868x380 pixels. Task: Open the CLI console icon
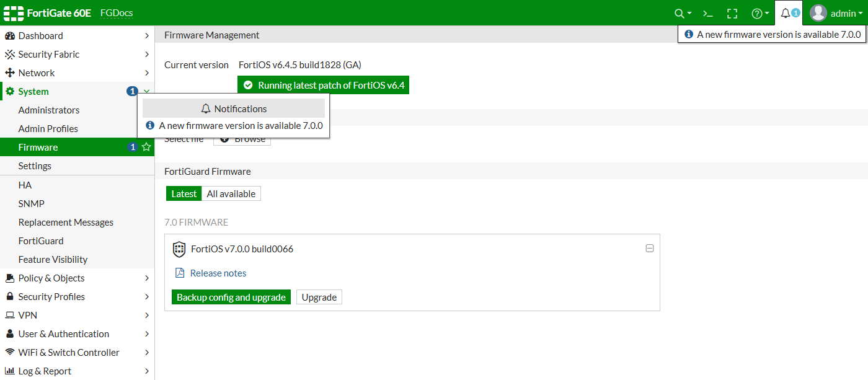click(x=707, y=13)
